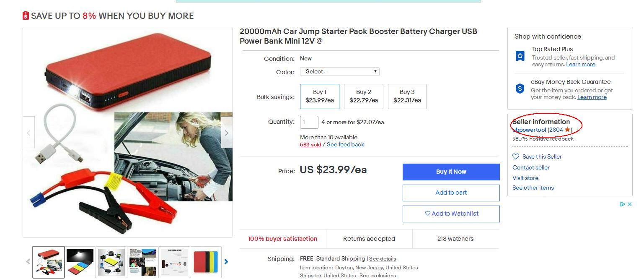Click the Quantity input field

[309, 122]
